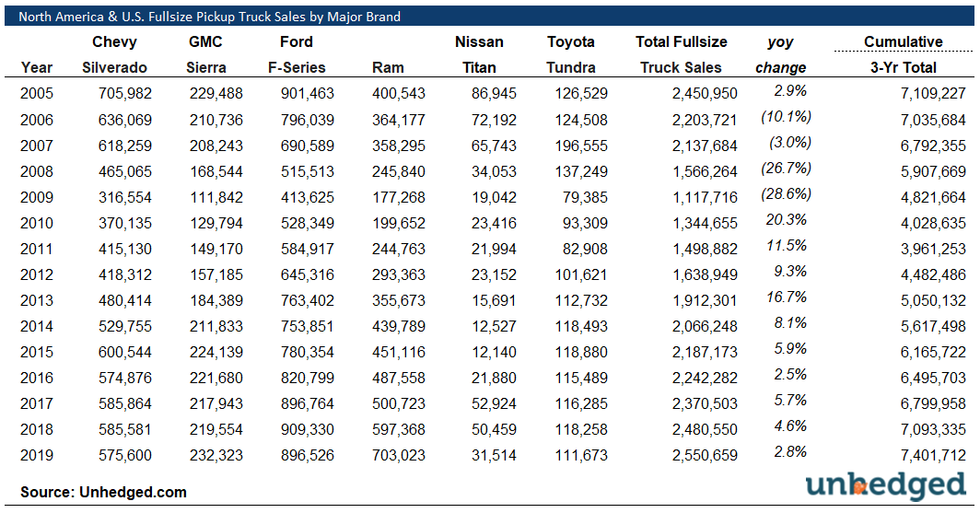This screenshot has height=513, width=980.
Task: Click Silverado value 465,065
Action: pos(125,171)
